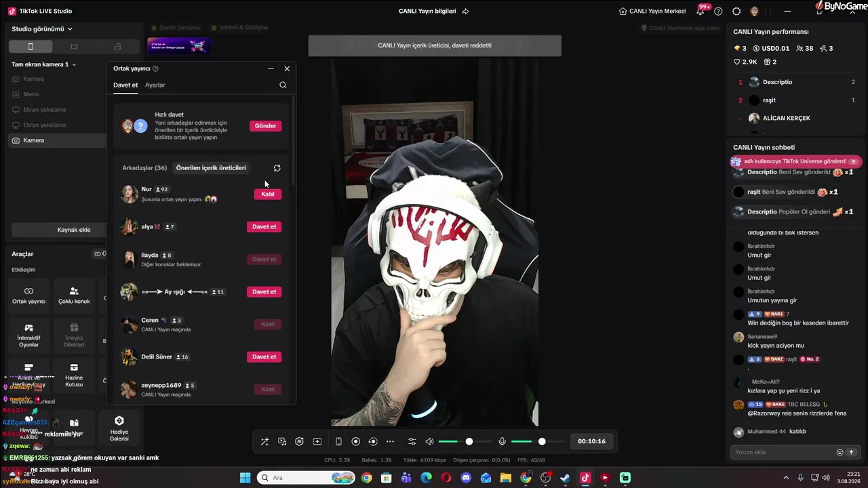868x488 pixels.
Task: Switch to portrait phone layout
Action: tap(31, 47)
